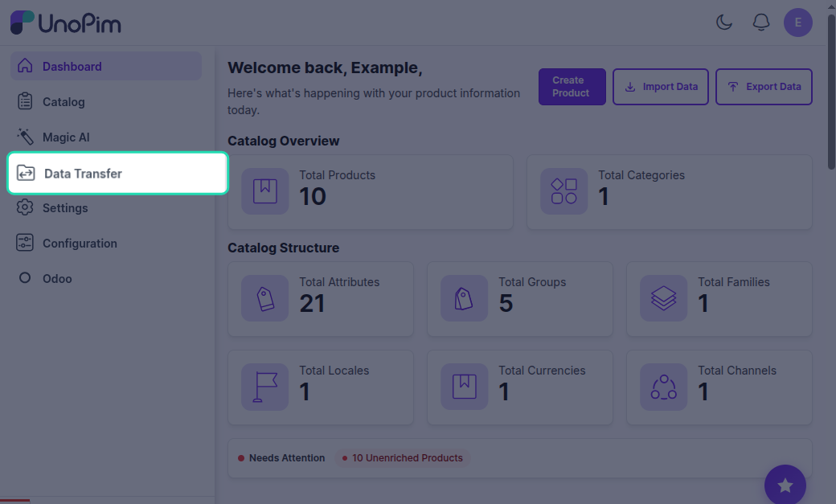
Task: Open Odoo in the sidebar
Action: pyautogui.click(x=106, y=278)
